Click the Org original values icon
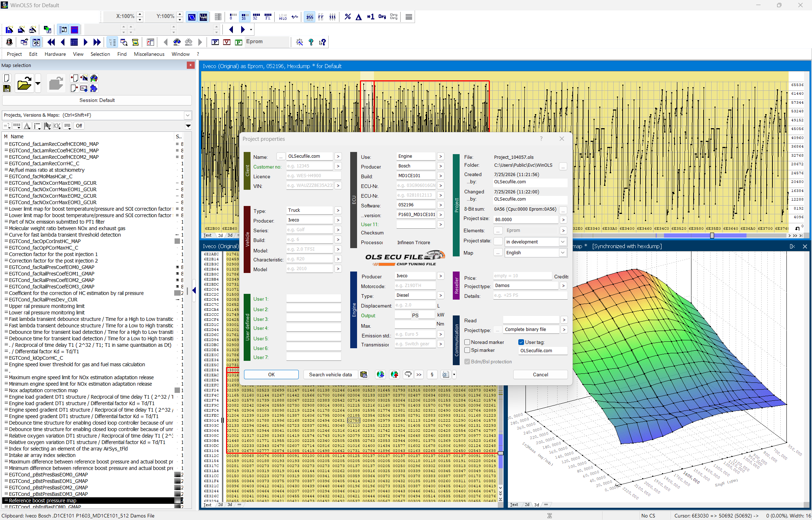 [382, 17]
